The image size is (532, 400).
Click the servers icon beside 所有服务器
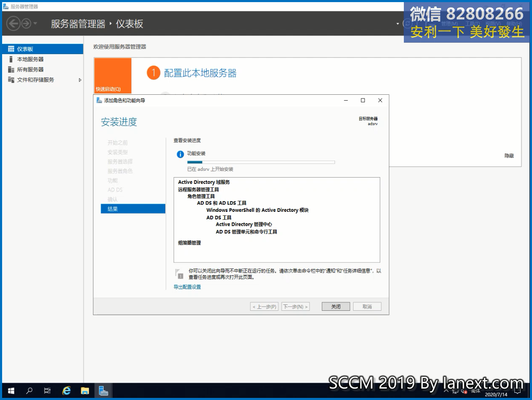pyautogui.click(x=11, y=69)
